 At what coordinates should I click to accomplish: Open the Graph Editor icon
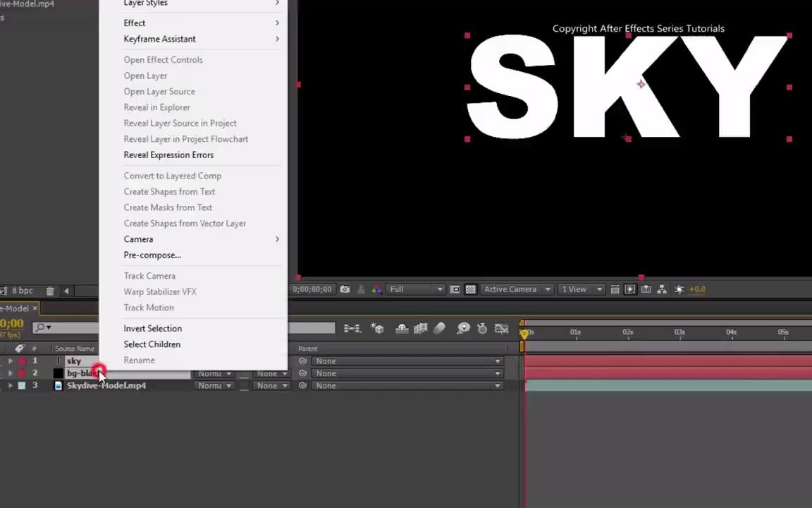coord(502,327)
